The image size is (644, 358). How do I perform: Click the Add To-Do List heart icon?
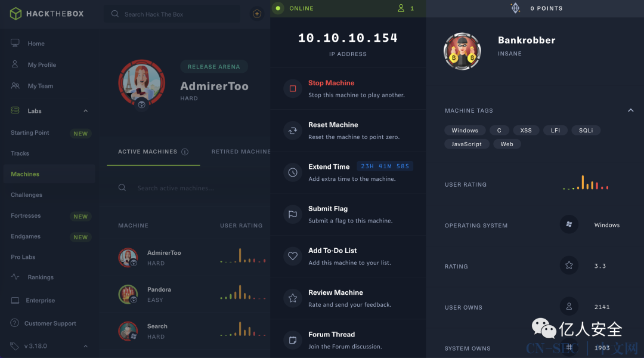pyautogui.click(x=293, y=256)
